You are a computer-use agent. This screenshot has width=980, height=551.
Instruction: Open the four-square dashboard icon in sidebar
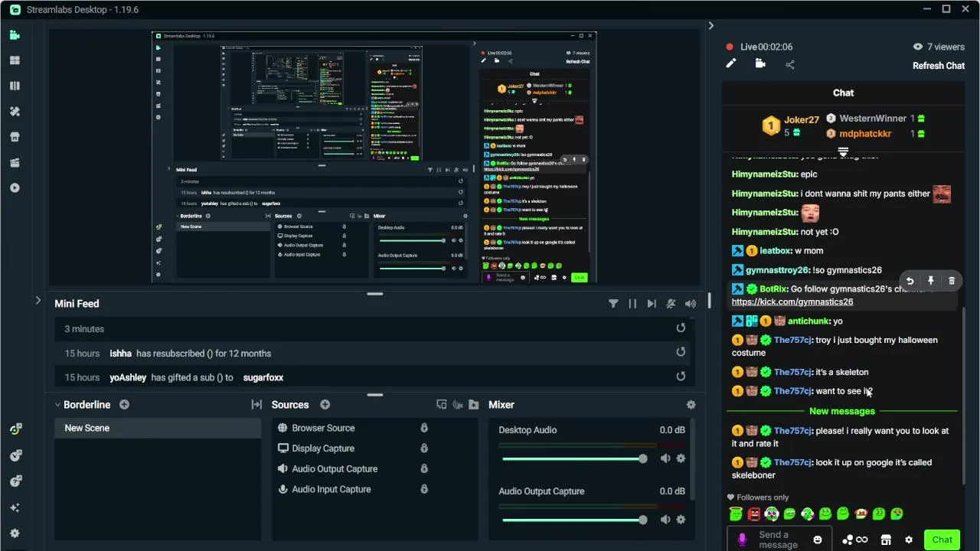[x=15, y=60]
